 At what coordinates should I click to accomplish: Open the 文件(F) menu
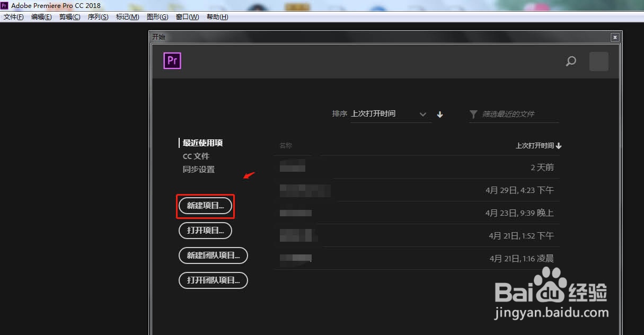(14, 17)
